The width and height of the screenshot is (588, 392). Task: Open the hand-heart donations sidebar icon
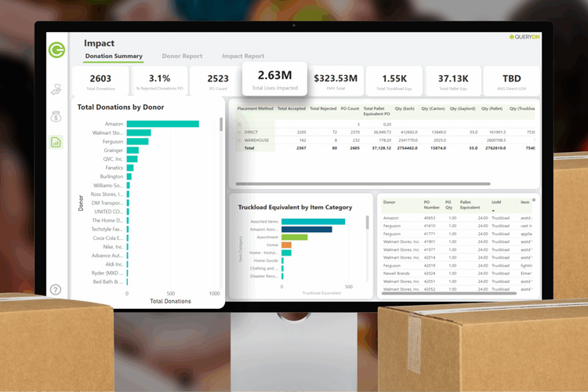click(56, 89)
